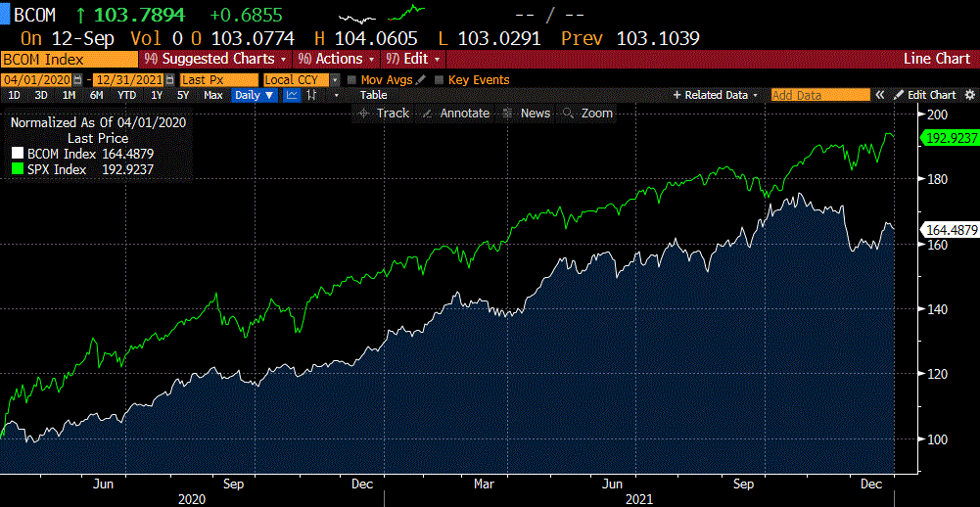Switch to the bar chart type icon
The height and width of the screenshot is (507, 980).
(311, 95)
